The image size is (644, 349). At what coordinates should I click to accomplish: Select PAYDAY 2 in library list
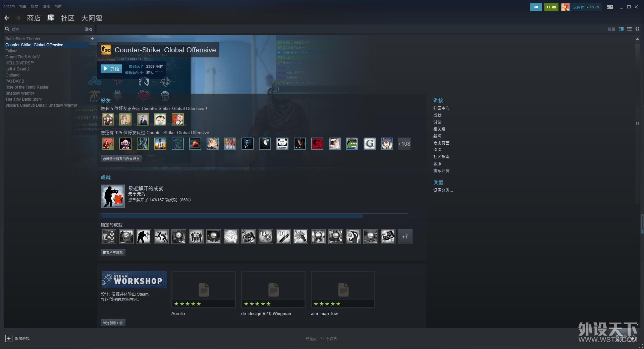tap(15, 81)
